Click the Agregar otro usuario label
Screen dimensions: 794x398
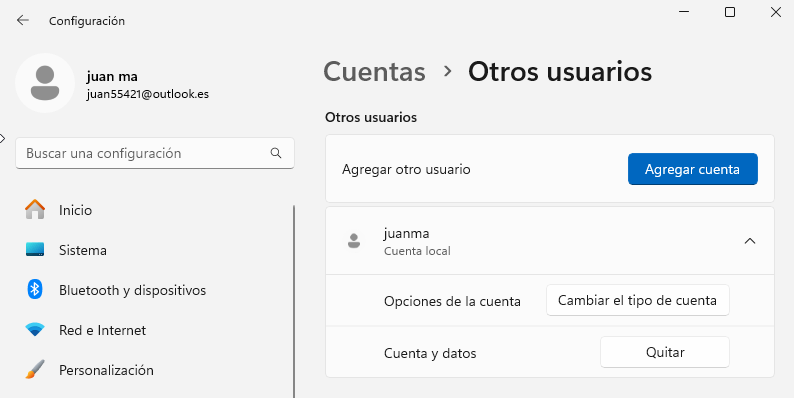(x=406, y=170)
